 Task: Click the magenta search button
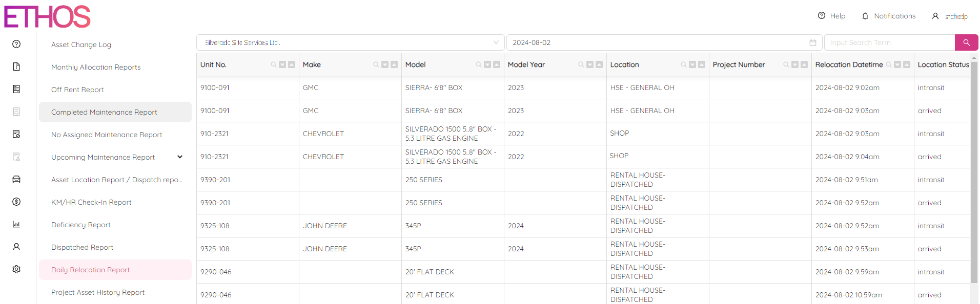pos(966,42)
